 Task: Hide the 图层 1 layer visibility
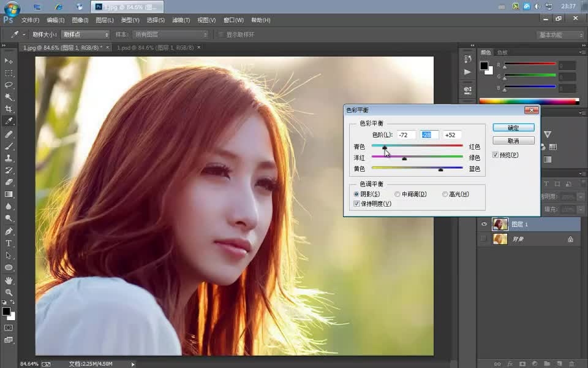484,224
